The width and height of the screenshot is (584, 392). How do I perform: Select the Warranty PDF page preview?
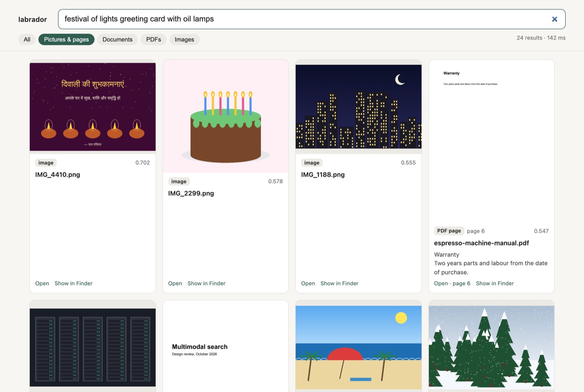pyautogui.click(x=491, y=141)
